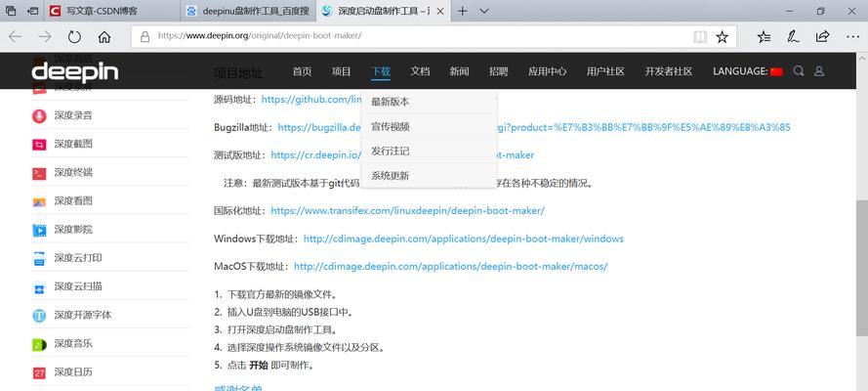Click the 深度日历 icon in sidebar
The width and height of the screenshot is (868, 391).
click(x=39, y=372)
